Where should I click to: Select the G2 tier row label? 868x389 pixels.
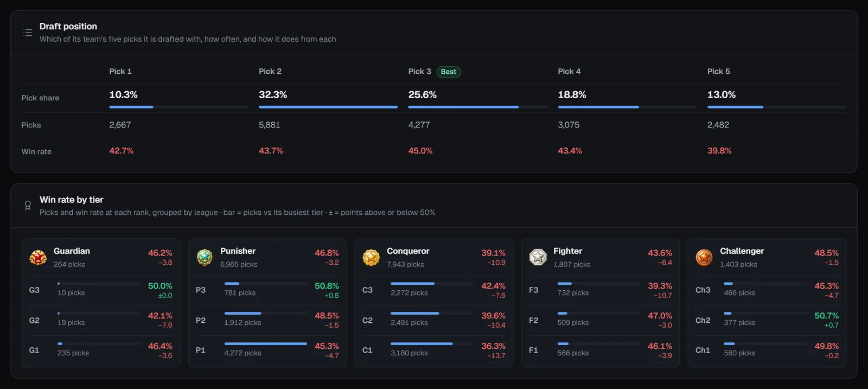(34, 321)
